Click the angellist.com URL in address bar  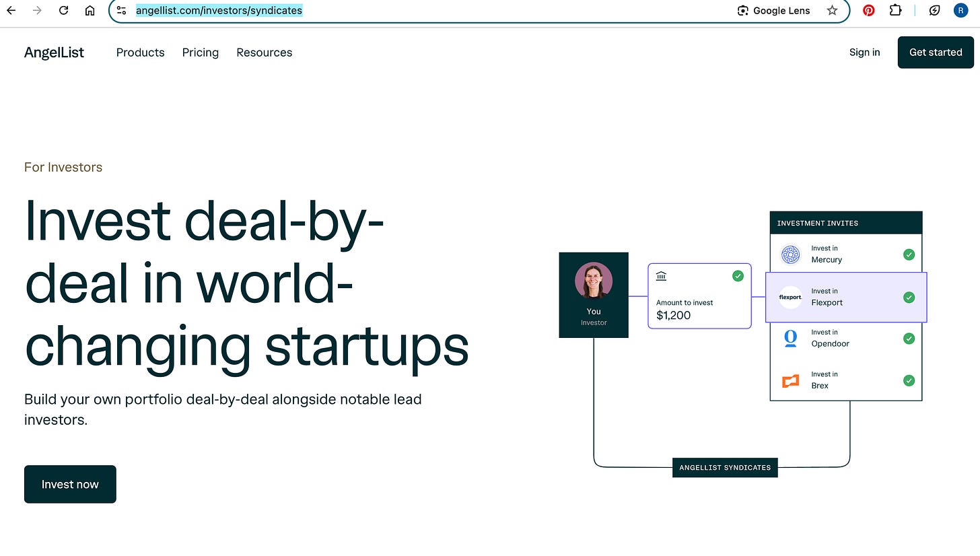pos(219,10)
